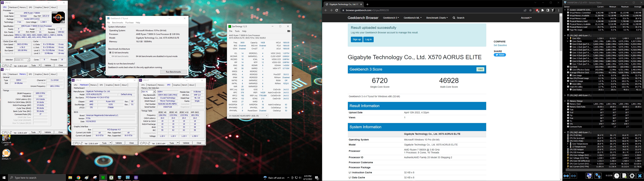Open Slot #1 dropdown in CPU-Z SPD window
The image size is (644, 181).
149,92
